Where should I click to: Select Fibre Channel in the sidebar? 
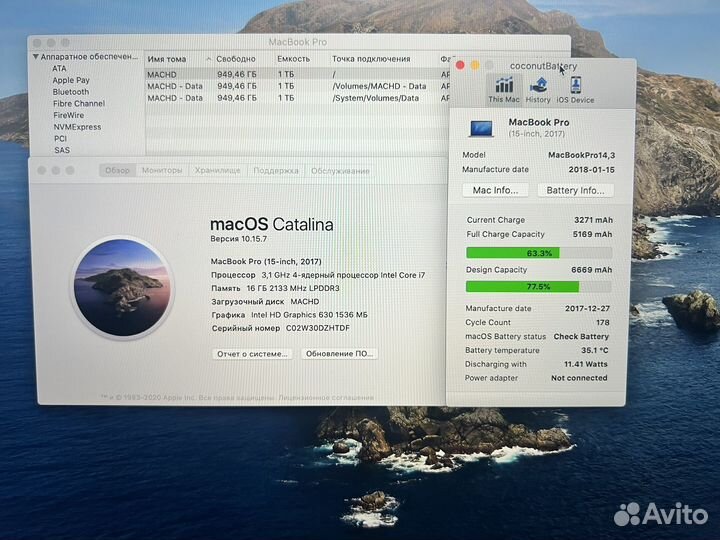79,104
